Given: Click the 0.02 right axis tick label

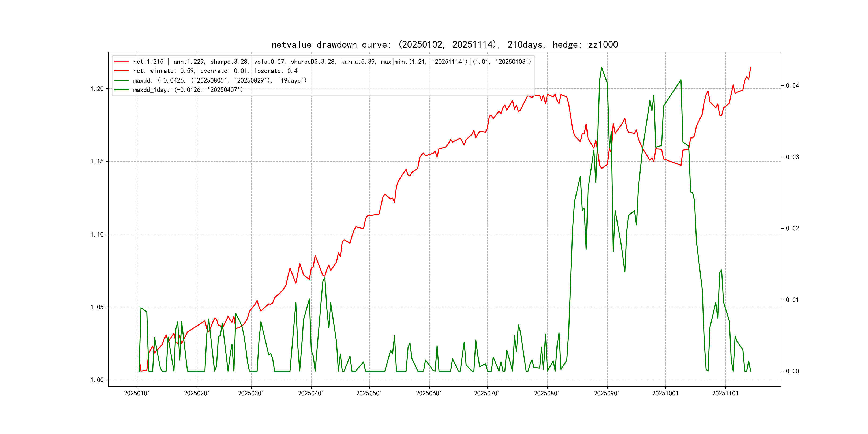Looking at the screenshot, I should click(x=792, y=229).
